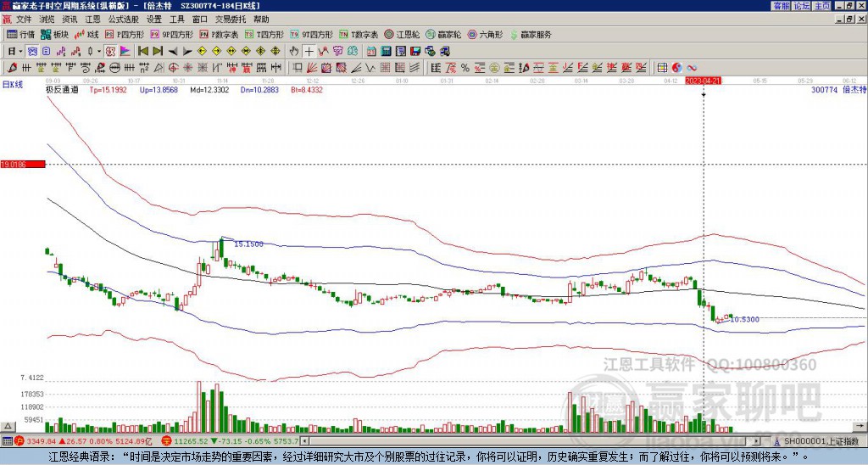Click the 论坛 forum button

802,6
